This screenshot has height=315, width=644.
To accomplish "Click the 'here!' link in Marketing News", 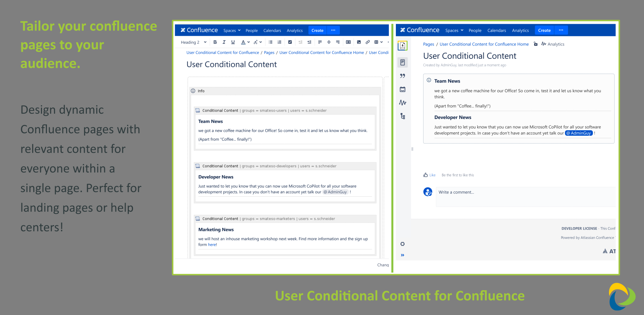I will 212,245.
